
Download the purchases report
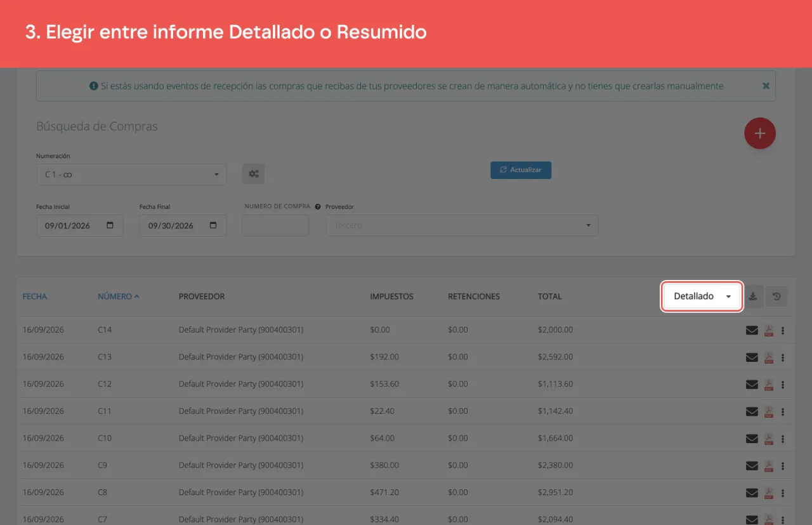pos(753,296)
